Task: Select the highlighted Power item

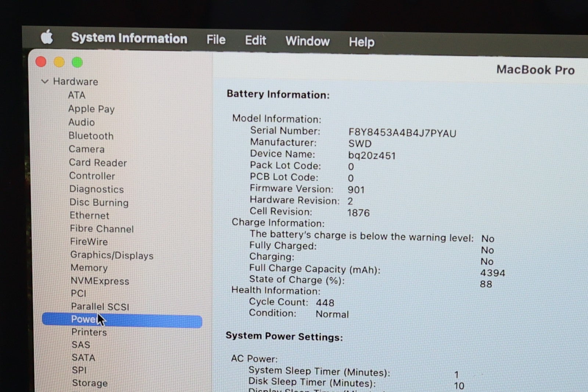Action: 122,320
